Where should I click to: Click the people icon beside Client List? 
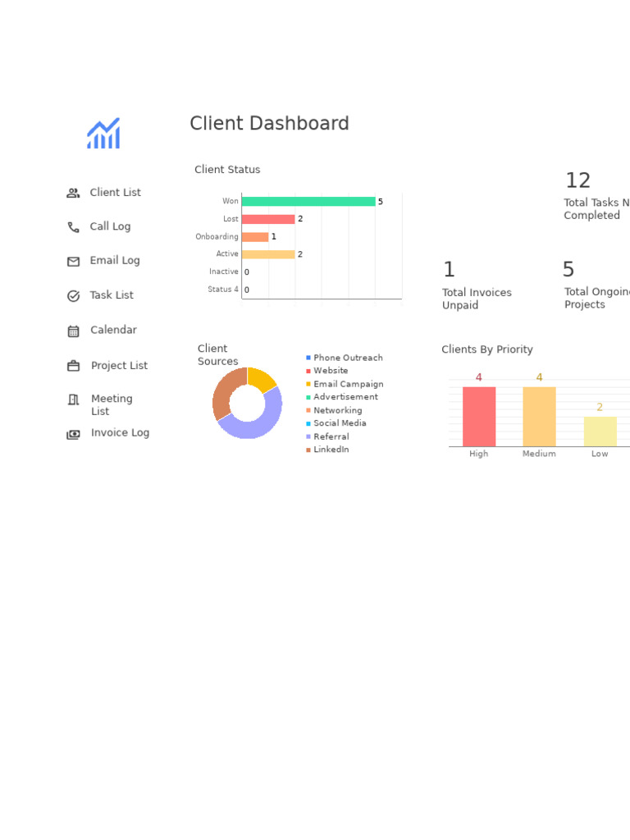click(x=73, y=193)
